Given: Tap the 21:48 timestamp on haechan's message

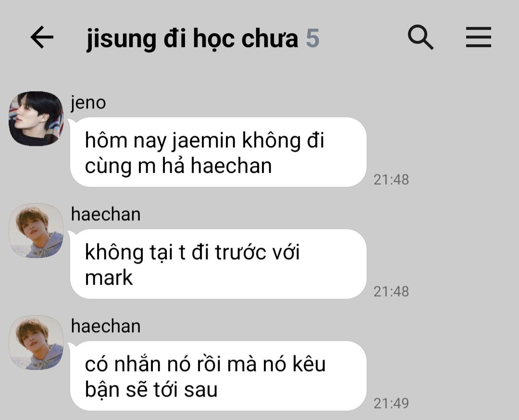Looking at the screenshot, I should [391, 291].
